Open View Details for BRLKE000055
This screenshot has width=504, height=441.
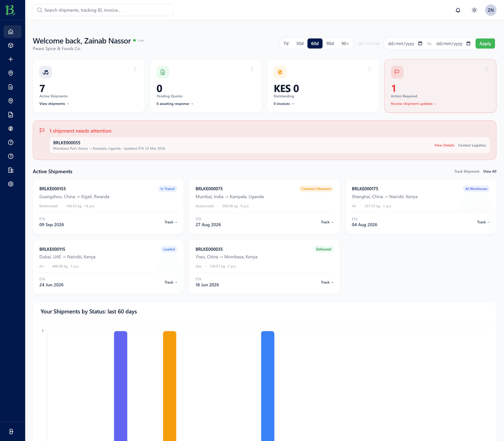pyautogui.click(x=444, y=145)
